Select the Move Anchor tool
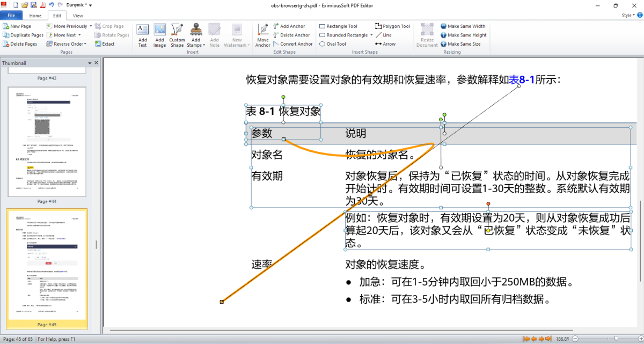 [262, 35]
